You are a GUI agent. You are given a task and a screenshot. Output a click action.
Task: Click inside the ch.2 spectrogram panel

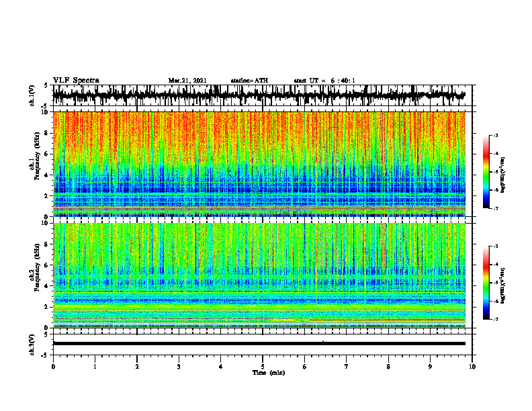pos(259,275)
